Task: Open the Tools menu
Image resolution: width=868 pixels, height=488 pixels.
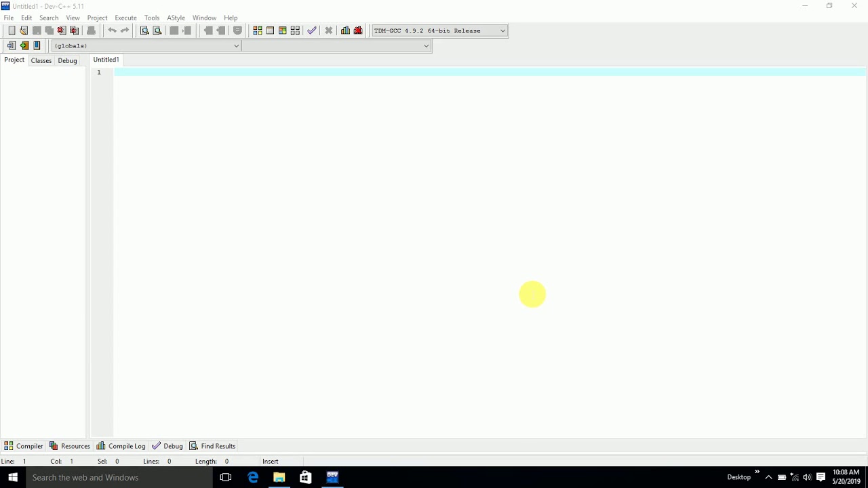Action: 152,18
